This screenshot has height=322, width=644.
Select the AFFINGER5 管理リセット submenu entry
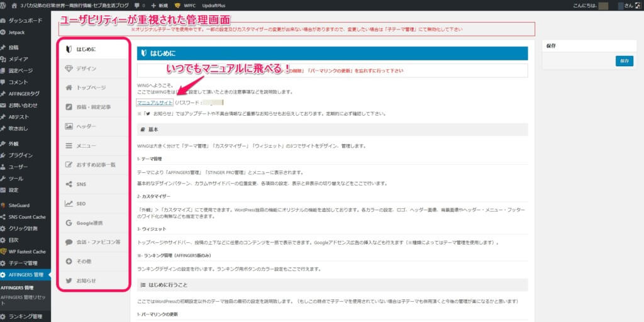[23, 300]
